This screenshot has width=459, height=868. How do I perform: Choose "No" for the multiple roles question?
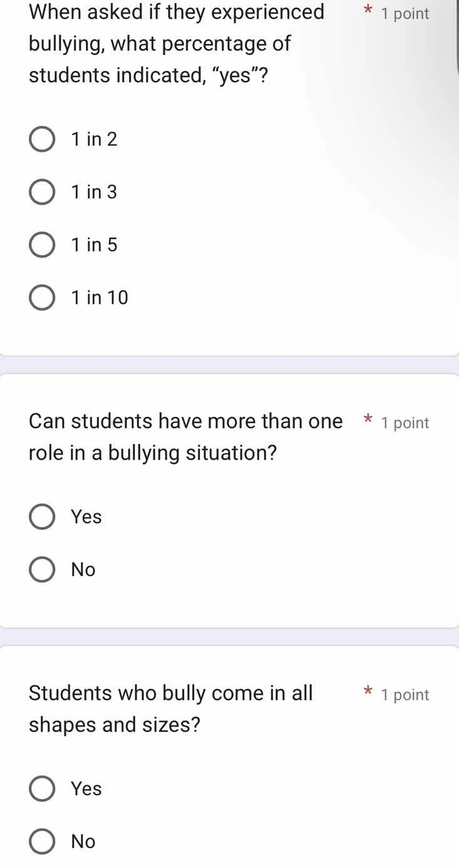pyautogui.click(x=42, y=569)
